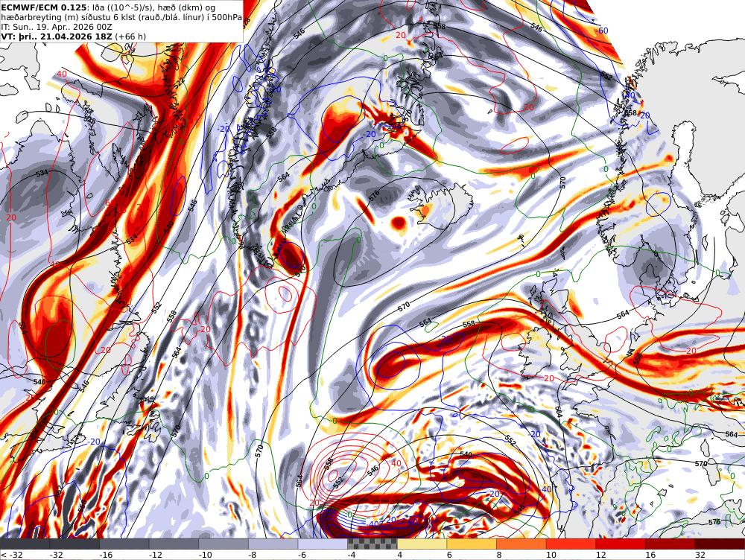
Task: Click the 'VT: þri.. 21.04.2026 18Z' valid time
Action: pos(57,36)
